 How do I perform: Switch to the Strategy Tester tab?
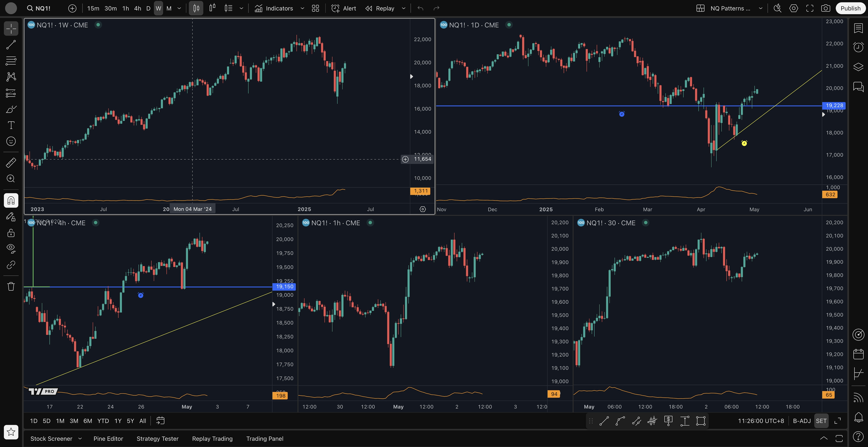coord(157,439)
